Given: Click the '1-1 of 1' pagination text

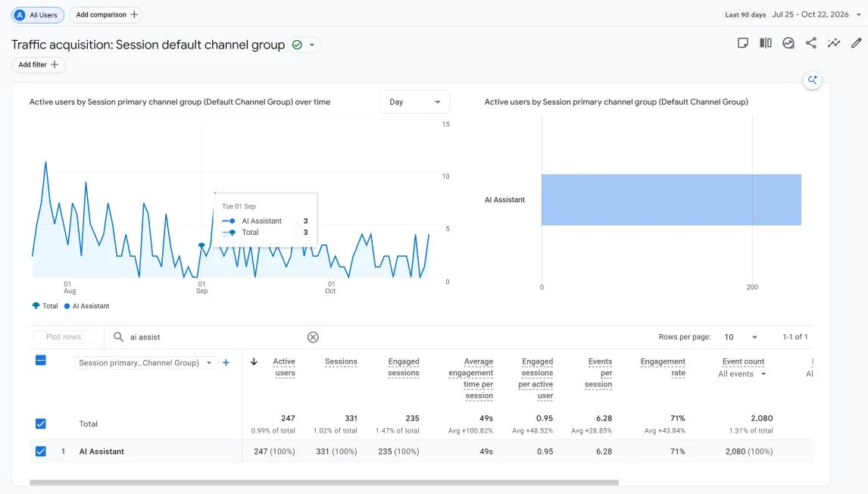Looking at the screenshot, I should 795,336.
